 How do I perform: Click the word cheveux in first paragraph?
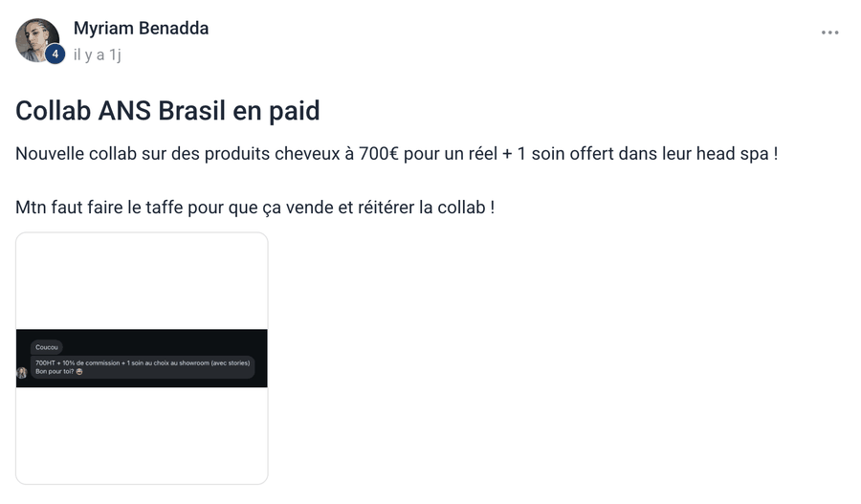tap(307, 154)
